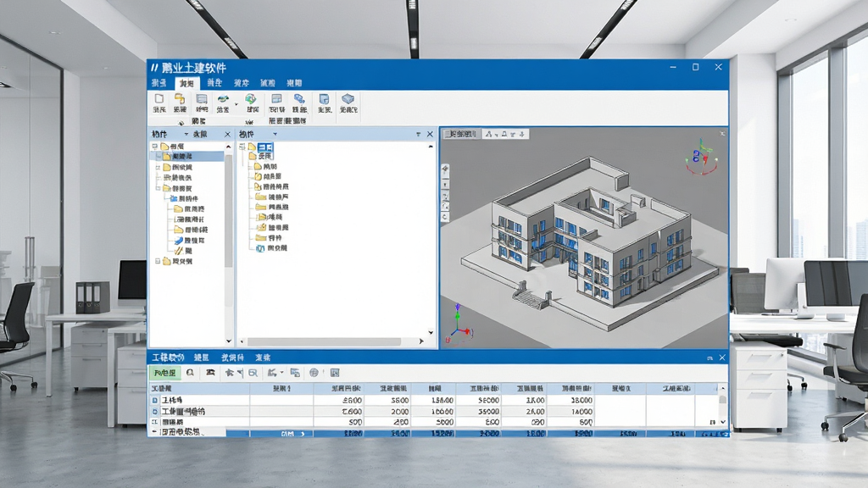Toggle the checkbox in the first table row

tap(155, 400)
